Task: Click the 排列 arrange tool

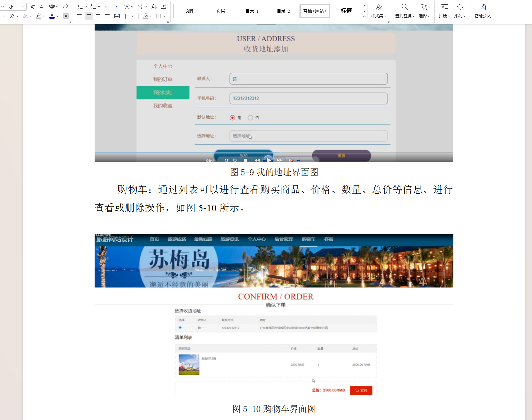Action: pos(460,11)
